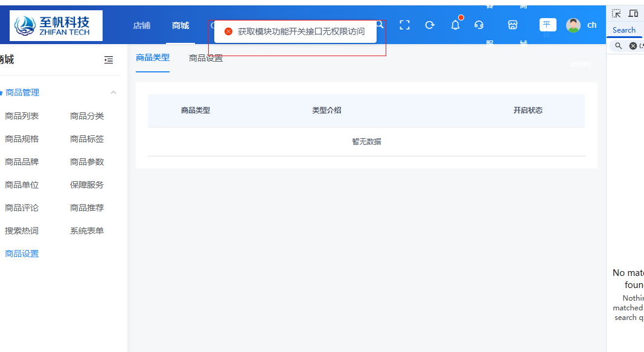
Task: Open 商品推荐 in sidebar
Action: point(87,208)
